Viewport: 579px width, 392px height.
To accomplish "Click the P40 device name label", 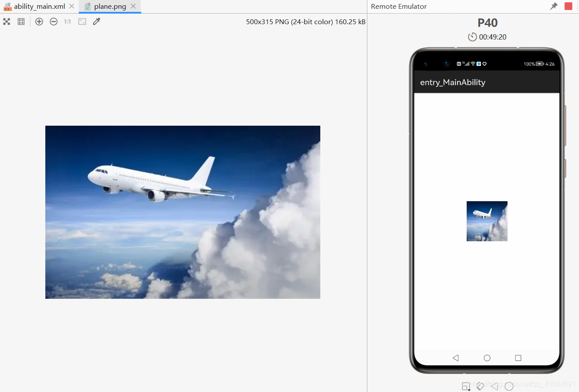I will [487, 23].
